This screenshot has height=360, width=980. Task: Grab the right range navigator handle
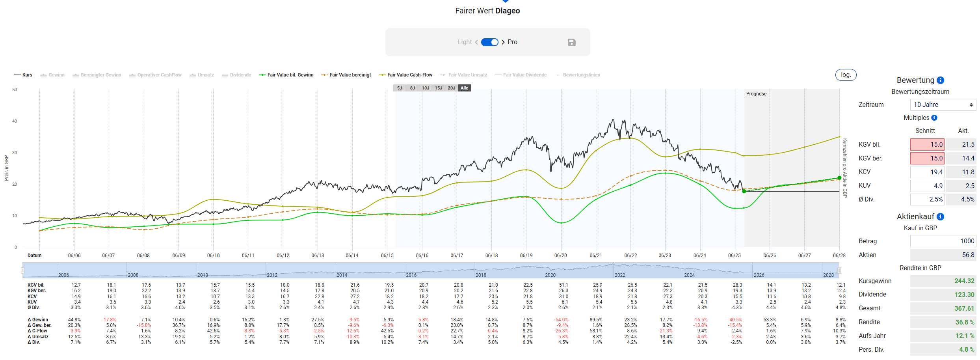[x=839, y=270]
